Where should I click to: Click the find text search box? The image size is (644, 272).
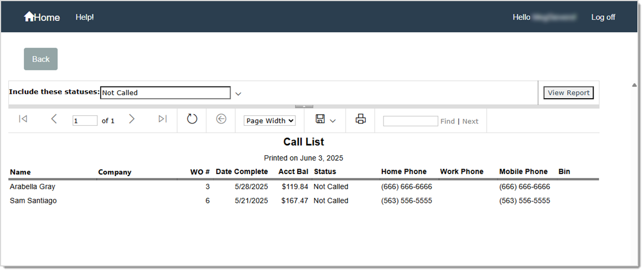pos(411,121)
